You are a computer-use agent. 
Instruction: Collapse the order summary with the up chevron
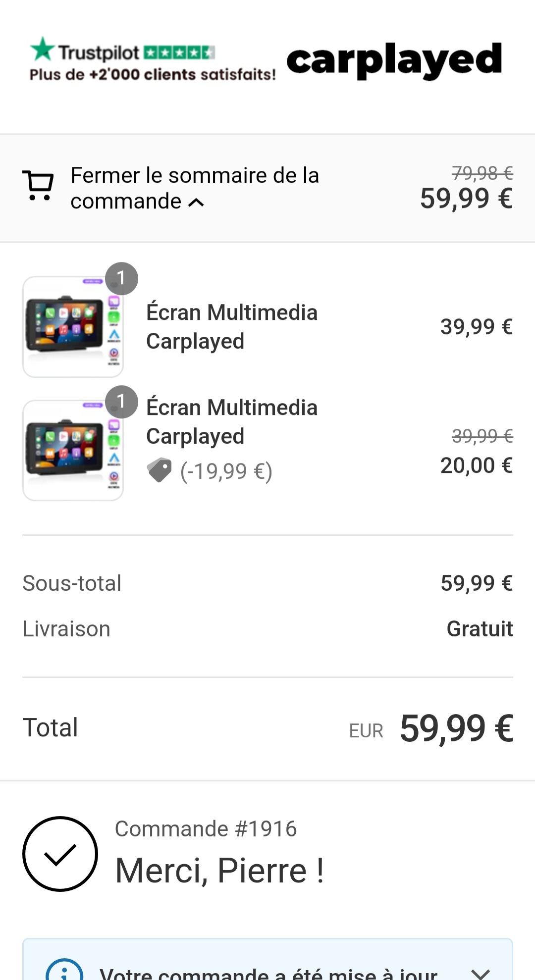[x=197, y=202]
